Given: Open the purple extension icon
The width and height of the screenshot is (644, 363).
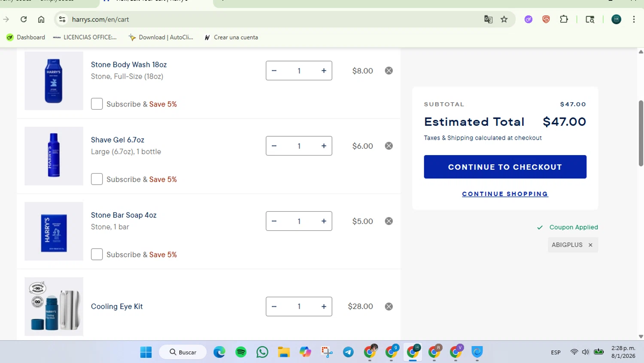Looking at the screenshot, I should 529,19.
